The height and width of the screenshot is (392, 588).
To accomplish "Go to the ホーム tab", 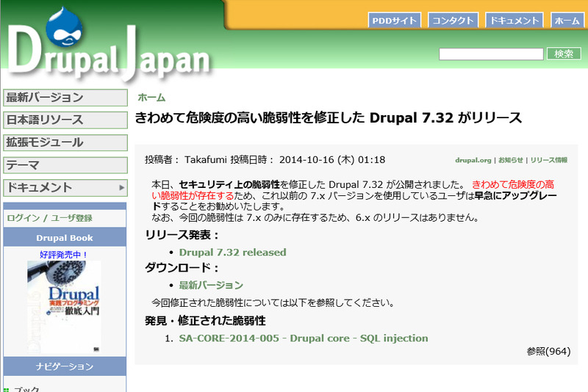I will 566,21.
